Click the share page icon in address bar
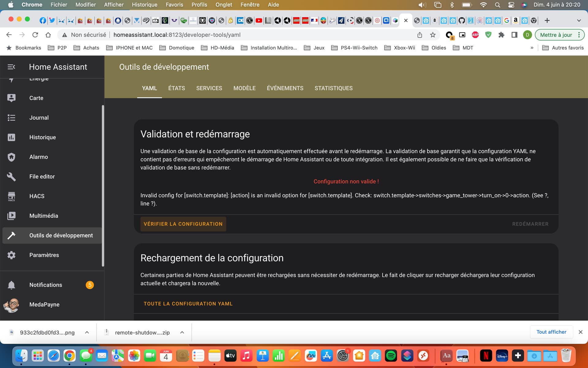588x368 pixels. coord(420,35)
